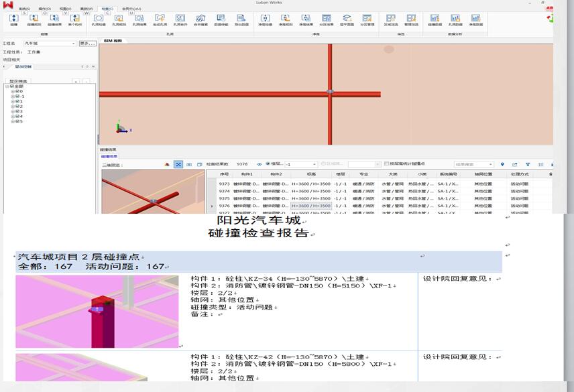Click the 平面图 floor plan icon with stacked layers
The width and height of the screenshot is (574, 392).
pos(347,19)
